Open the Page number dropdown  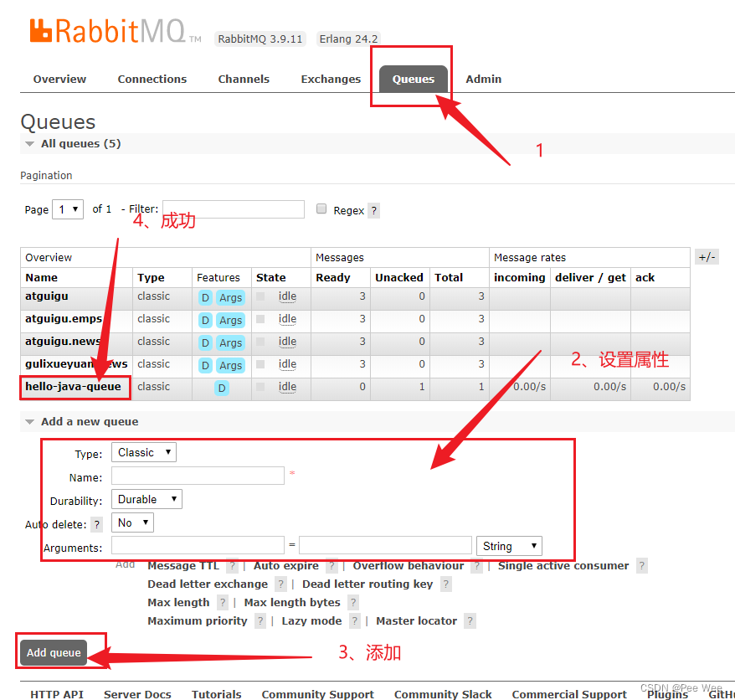tap(67, 208)
